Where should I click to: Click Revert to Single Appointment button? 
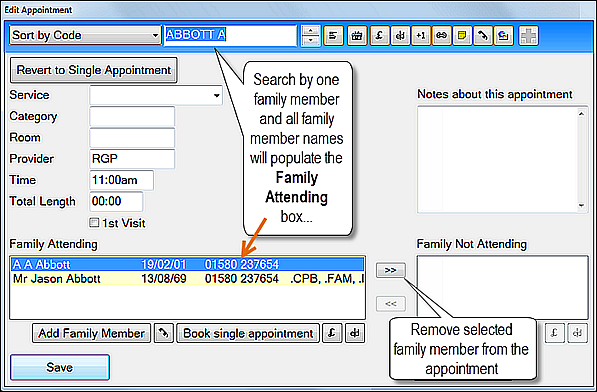94,70
